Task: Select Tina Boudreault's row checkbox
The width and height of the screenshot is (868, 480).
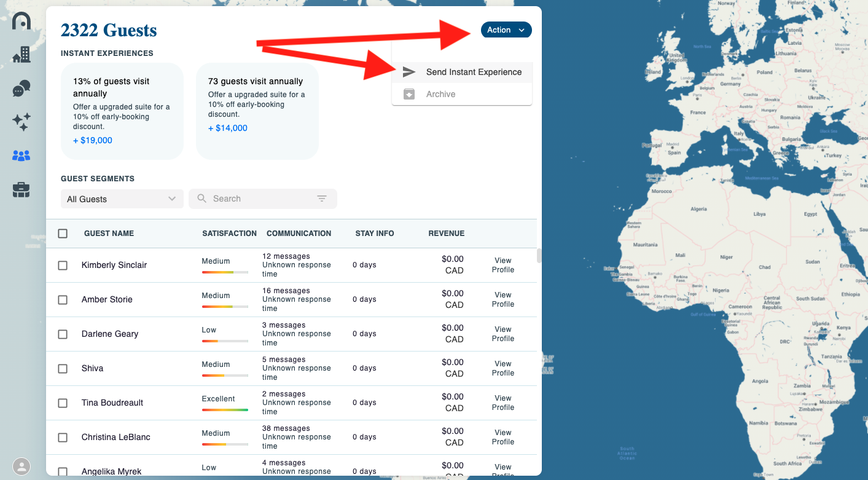Action: [63, 403]
